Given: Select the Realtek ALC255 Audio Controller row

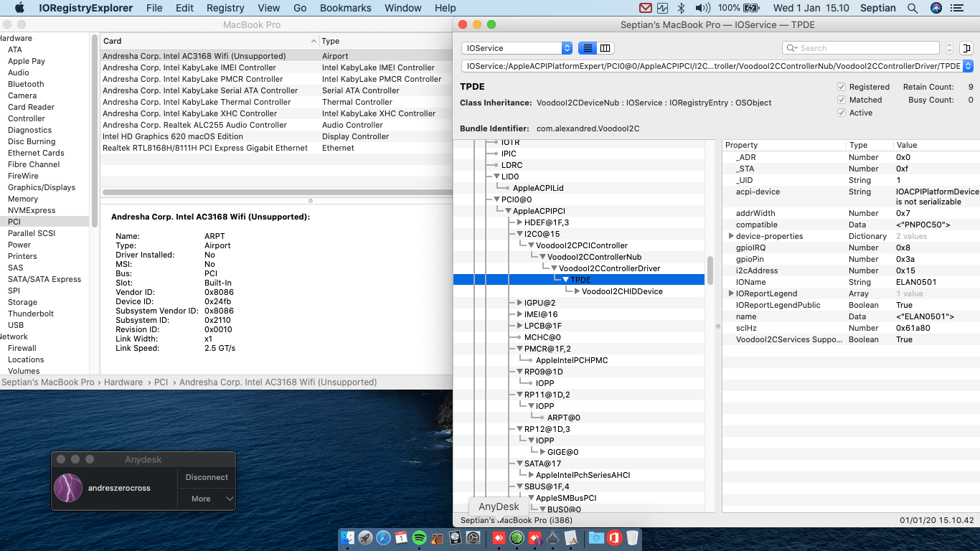Looking at the screenshot, I should point(276,125).
